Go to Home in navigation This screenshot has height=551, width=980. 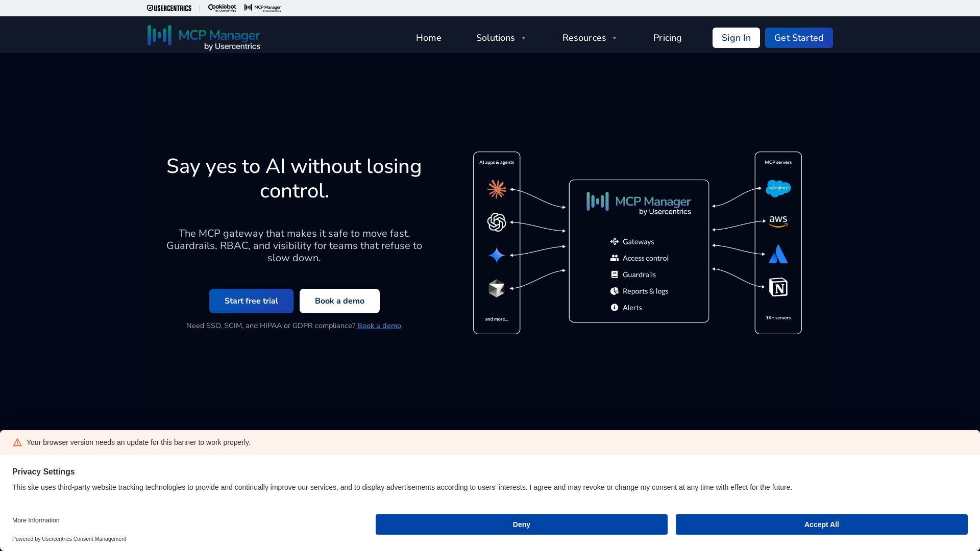click(x=429, y=38)
